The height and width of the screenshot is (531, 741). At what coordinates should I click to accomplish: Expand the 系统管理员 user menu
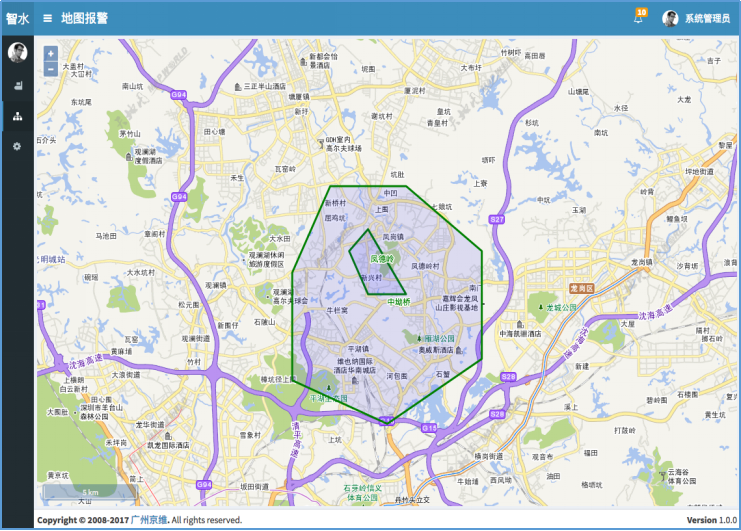click(708, 18)
